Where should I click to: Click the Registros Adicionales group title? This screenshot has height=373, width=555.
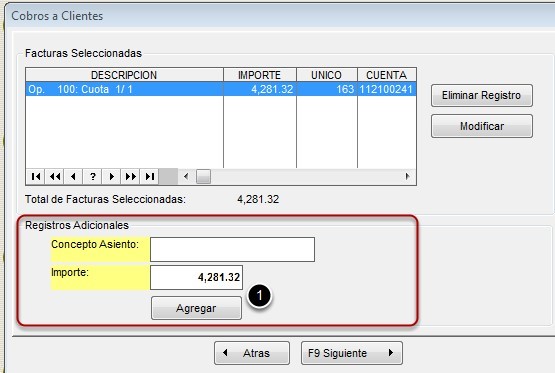[77, 225]
